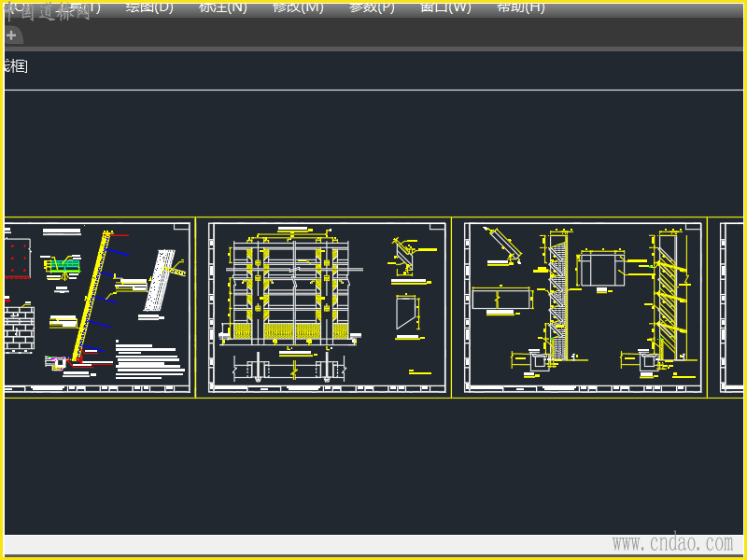
Task: Select the frame elevation drawing sheet
Action: (323, 308)
